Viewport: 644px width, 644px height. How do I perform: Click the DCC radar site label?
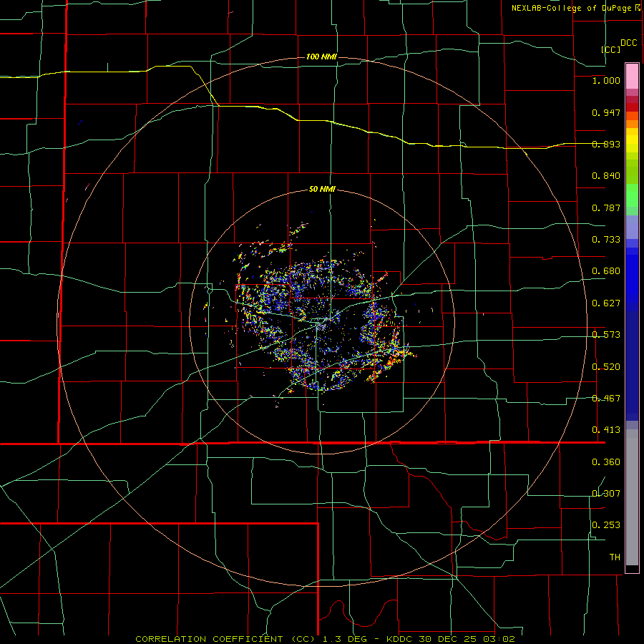[x=628, y=43]
